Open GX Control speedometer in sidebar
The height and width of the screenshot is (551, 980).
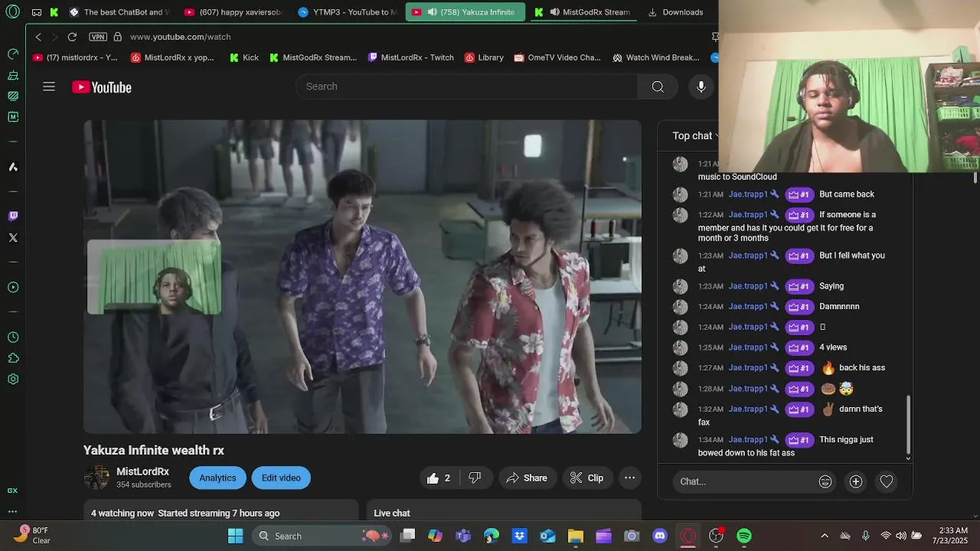(13, 54)
